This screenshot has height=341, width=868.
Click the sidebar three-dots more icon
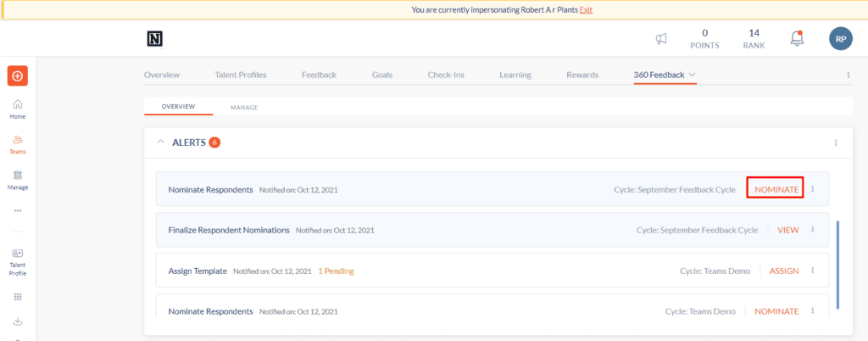[18, 211]
